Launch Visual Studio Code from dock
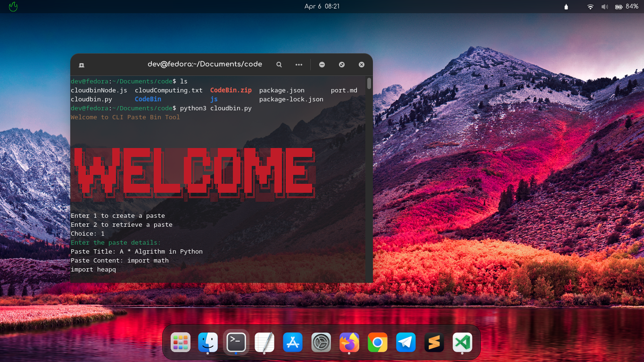This screenshot has width=644, height=362. click(462, 342)
